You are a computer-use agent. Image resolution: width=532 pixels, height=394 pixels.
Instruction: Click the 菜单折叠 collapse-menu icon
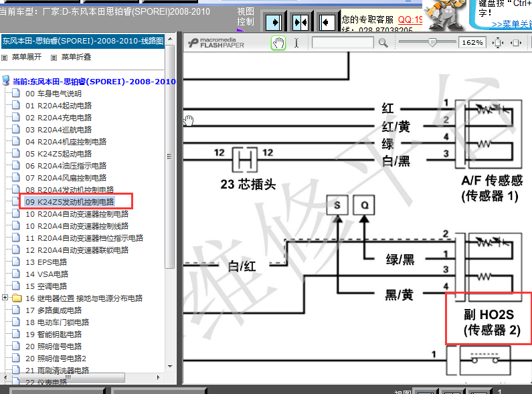(x=54, y=58)
